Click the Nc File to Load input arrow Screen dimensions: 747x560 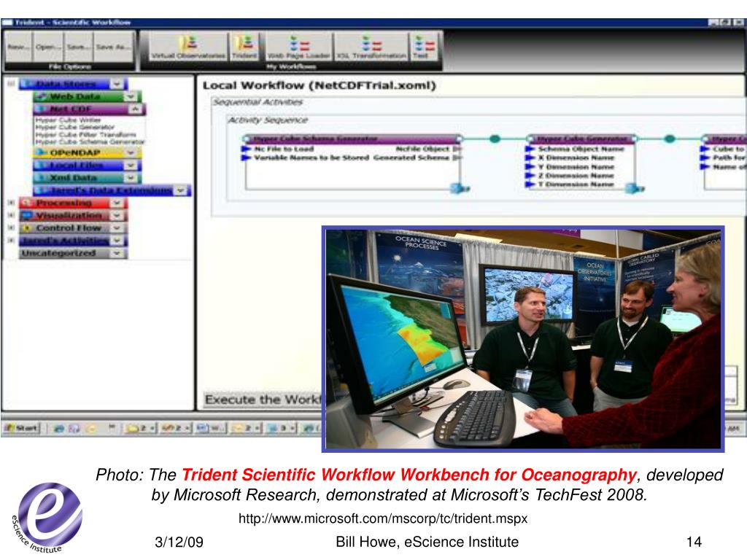pyautogui.click(x=247, y=149)
